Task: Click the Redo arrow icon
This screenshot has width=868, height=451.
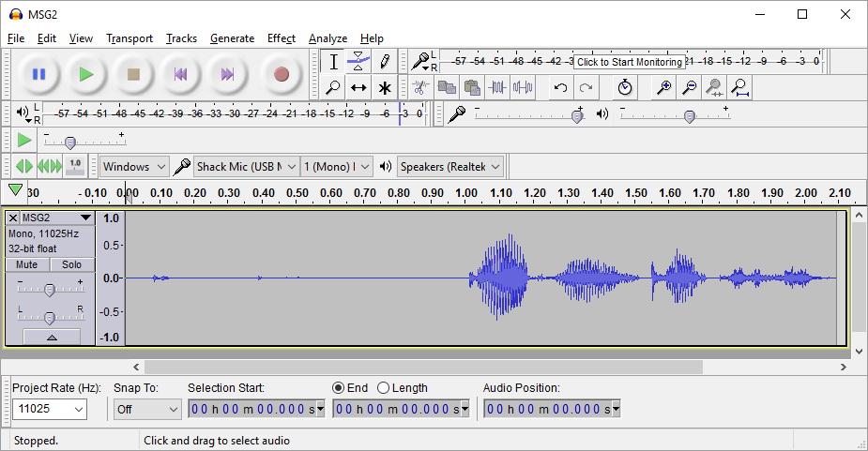Action: coord(586,87)
